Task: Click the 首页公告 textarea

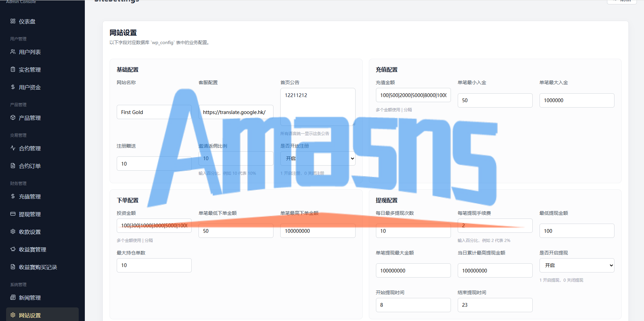Action: [318, 107]
